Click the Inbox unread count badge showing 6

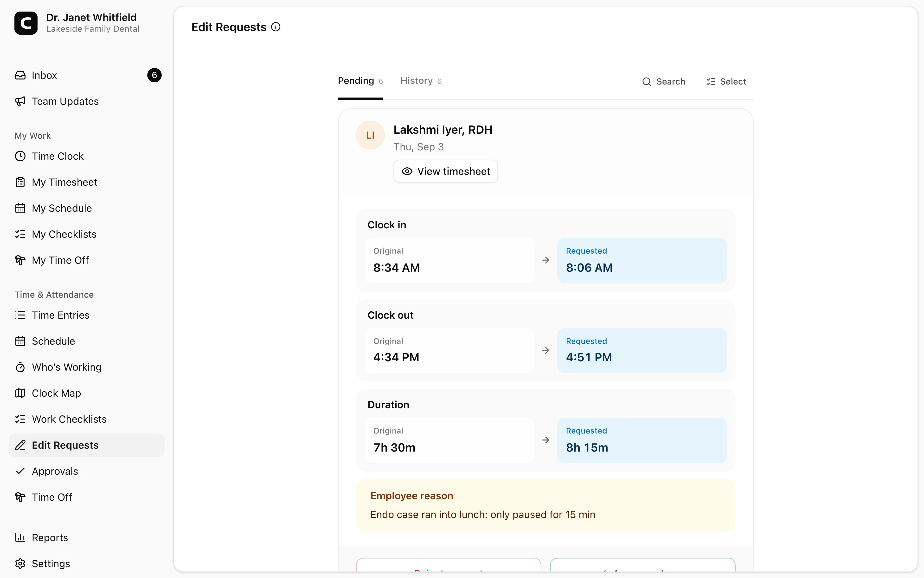coord(154,75)
